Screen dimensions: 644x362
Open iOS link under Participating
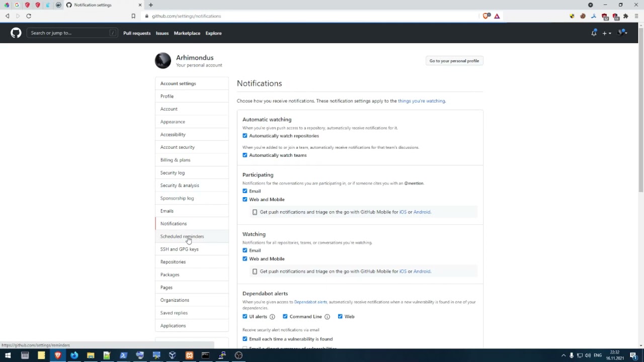(403, 212)
